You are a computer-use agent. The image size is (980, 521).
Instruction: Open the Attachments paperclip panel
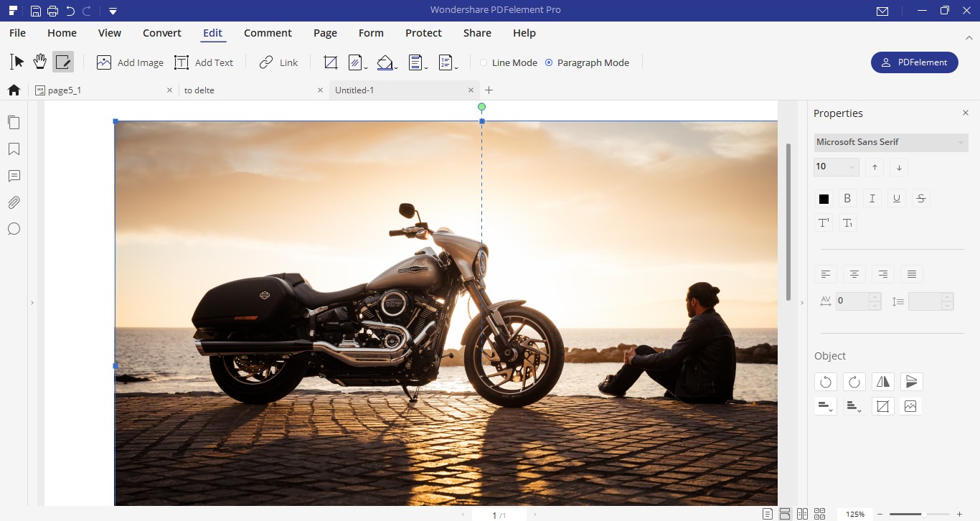tap(14, 202)
